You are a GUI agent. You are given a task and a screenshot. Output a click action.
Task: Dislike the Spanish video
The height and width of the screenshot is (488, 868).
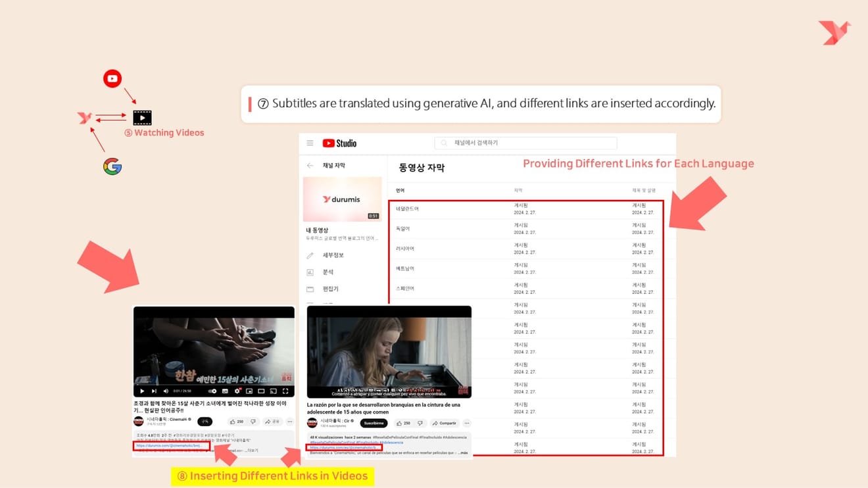pyautogui.click(x=420, y=423)
